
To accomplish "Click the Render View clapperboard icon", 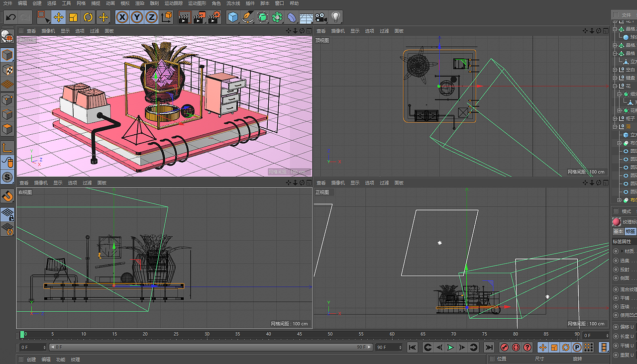I will coord(184,17).
